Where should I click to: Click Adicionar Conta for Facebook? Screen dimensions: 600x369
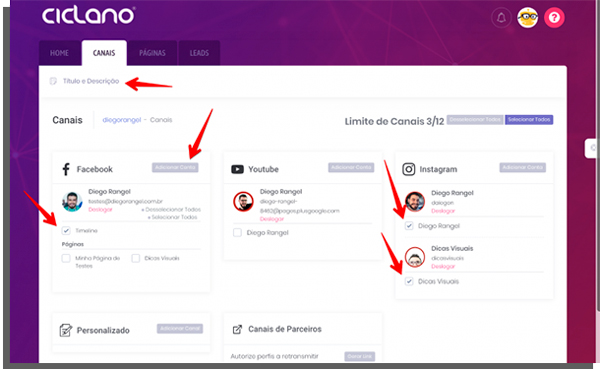pyautogui.click(x=175, y=167)
